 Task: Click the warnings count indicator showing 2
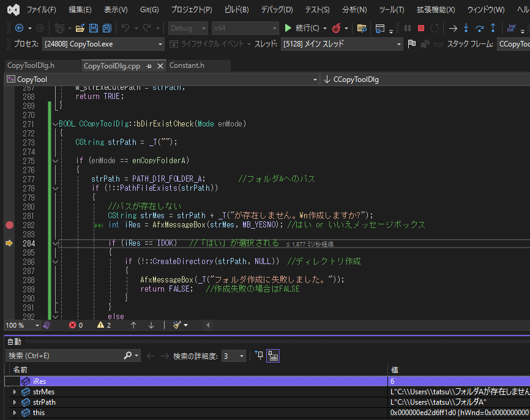click(103, 325)
